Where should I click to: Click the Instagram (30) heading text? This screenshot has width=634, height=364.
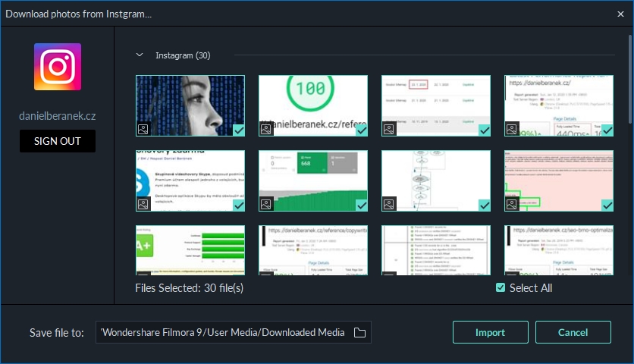183,55
